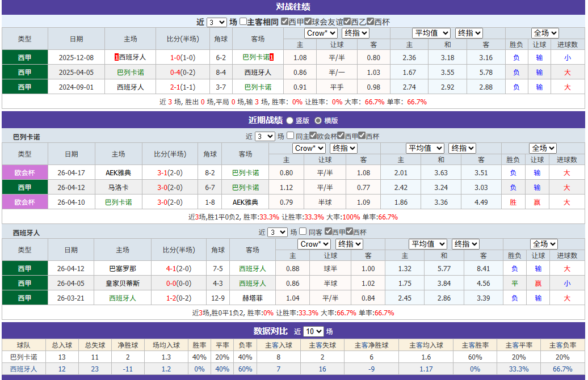Enable the 同客 checkbox in 西班牙人 section
588x380 pixels.
click(x=303, y=232)
